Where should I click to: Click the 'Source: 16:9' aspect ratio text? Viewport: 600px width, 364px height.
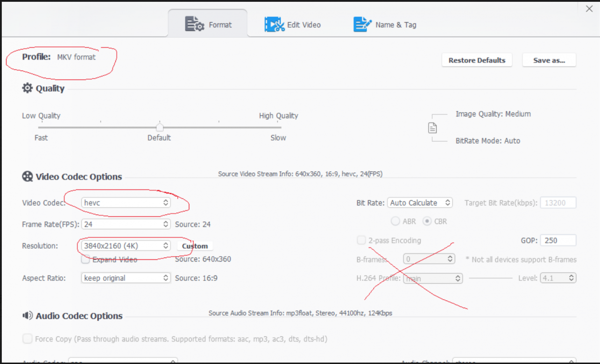pos(196,278)
